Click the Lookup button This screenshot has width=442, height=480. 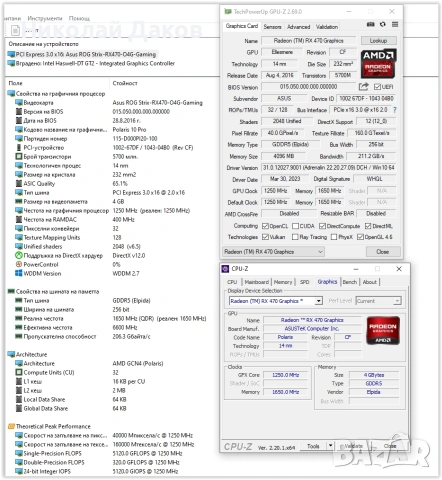(378, 41)
